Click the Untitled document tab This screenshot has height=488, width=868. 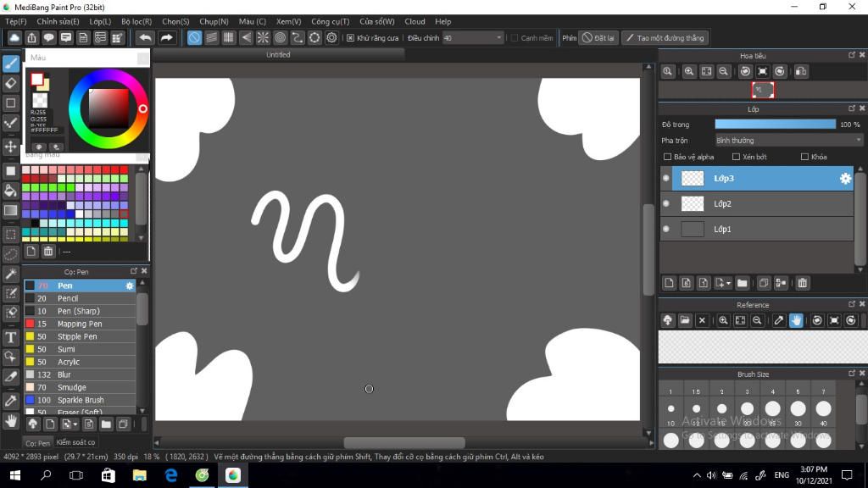click(278, 55)
